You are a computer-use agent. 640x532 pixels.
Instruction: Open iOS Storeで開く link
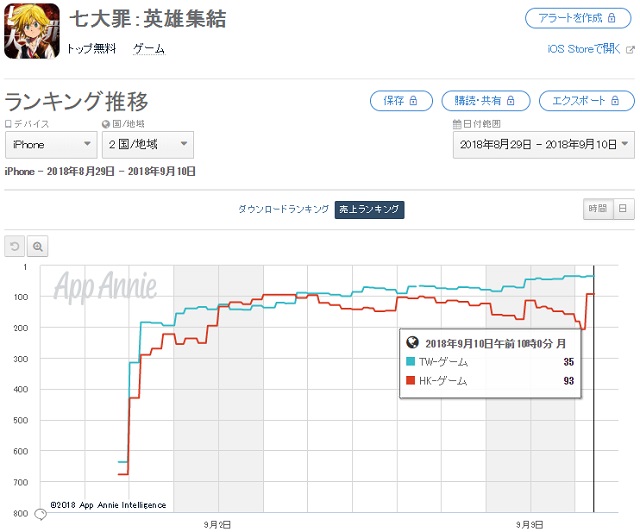(x=584, y=49)
